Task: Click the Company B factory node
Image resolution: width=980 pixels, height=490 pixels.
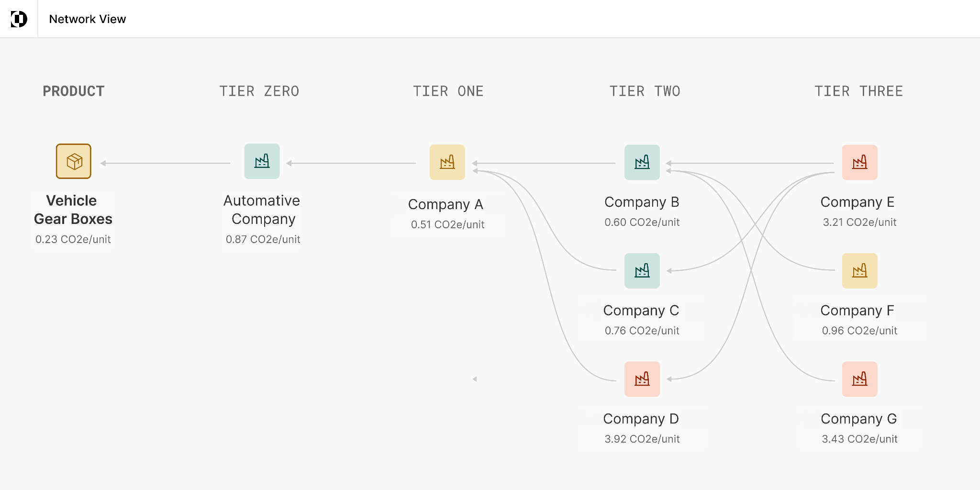Action: point(642,162)
